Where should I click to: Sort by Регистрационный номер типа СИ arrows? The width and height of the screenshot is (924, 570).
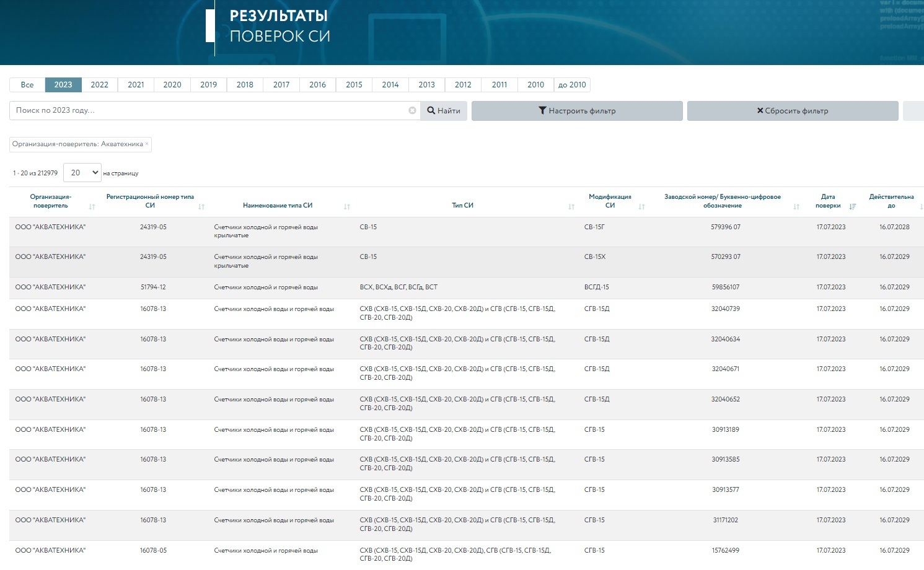click(x=201, y=206)
